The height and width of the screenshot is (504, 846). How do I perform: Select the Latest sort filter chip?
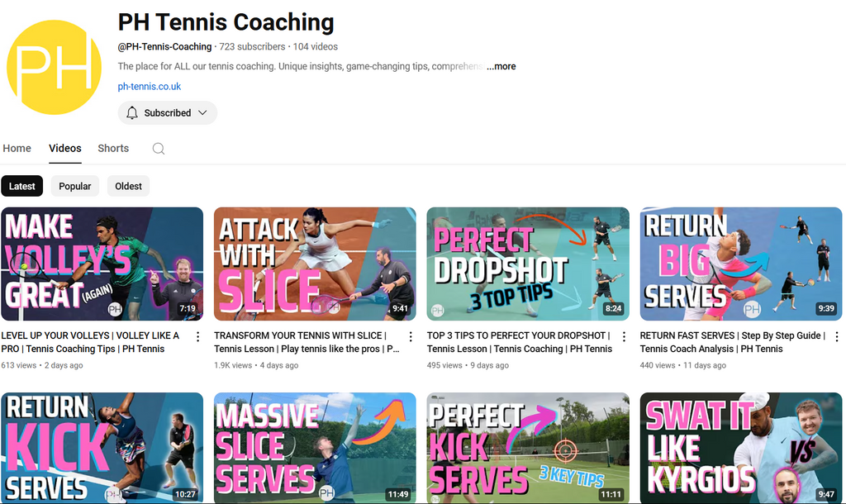[x=22, y=186]
